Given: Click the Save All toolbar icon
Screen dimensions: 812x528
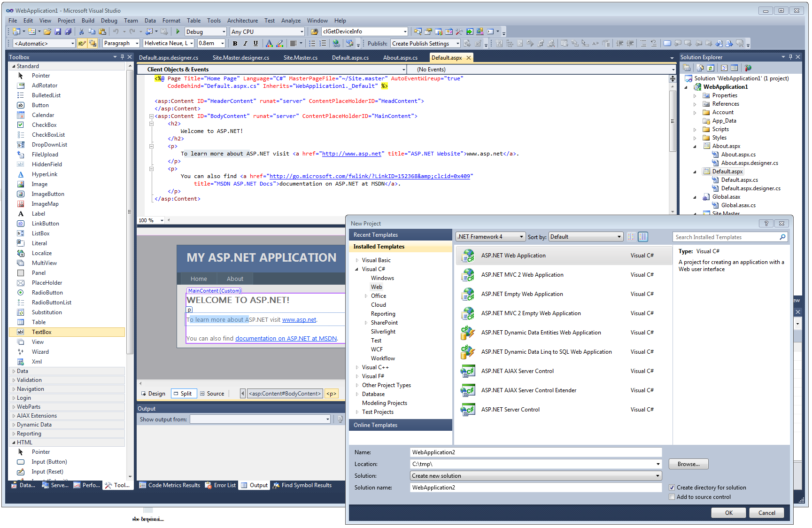Looking at the screenshot, I should pyautogui.click(x=68, y=31).
